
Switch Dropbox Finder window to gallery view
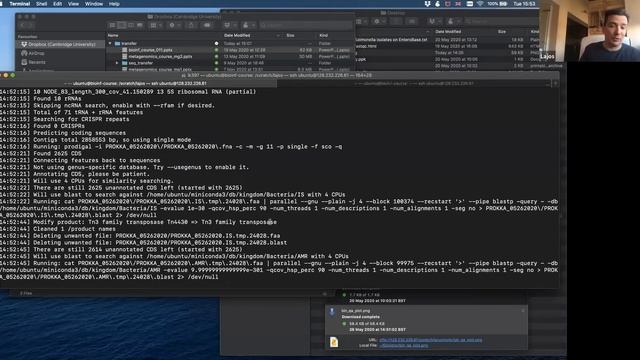[x=140, y=25]
